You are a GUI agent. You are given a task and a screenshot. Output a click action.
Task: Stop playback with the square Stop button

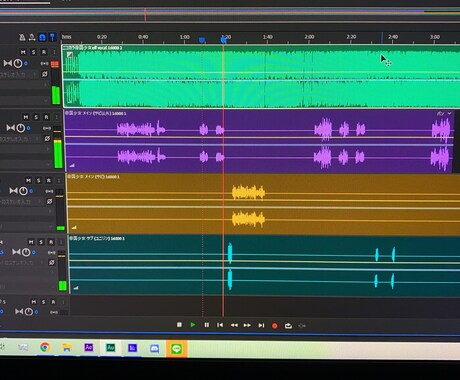[x=179, y=325]
